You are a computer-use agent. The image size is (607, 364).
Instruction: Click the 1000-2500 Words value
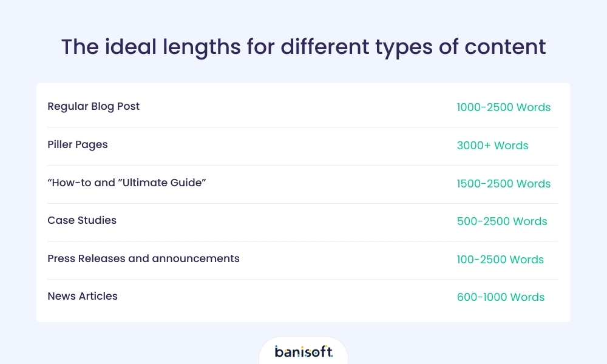pos(504,107)
